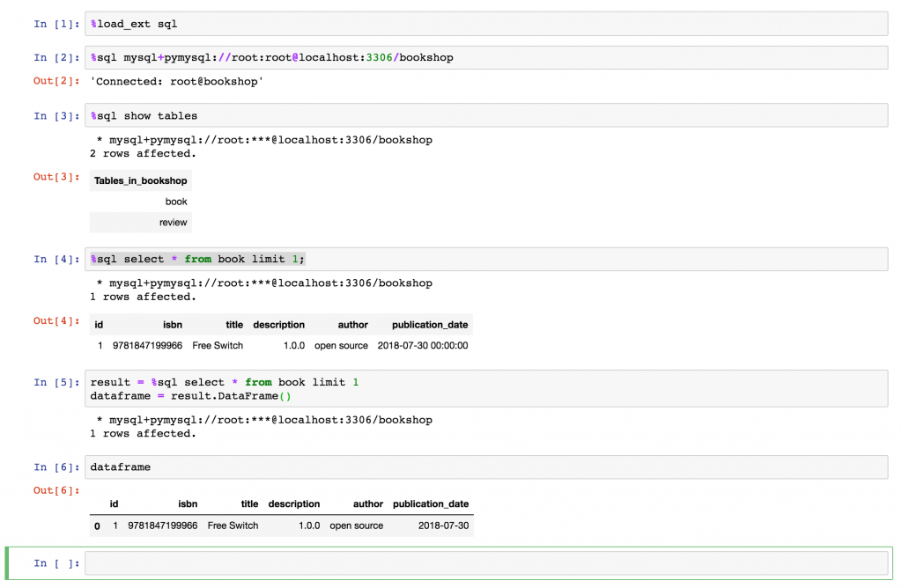This screenshot has height=588, width=902.
Task: Focus the In [4] select query cell
Action: click(x=484, y=259)
